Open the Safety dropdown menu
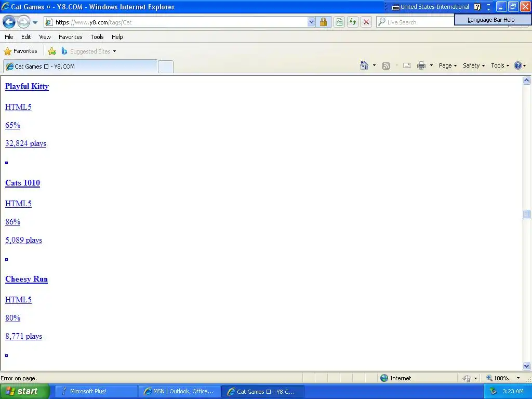 click(474, 65)
